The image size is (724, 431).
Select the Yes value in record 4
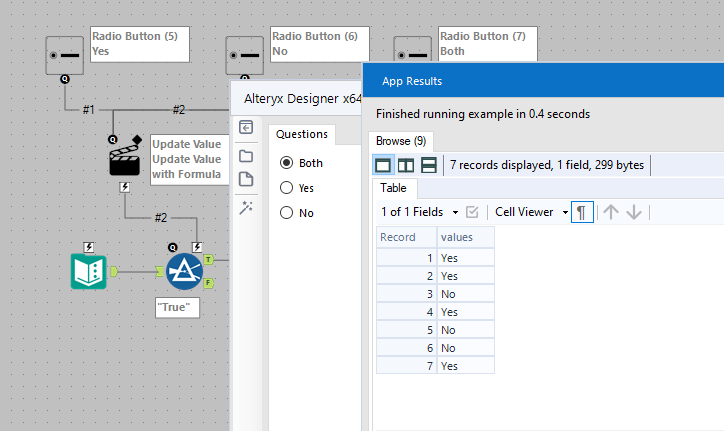pos(465,312)
